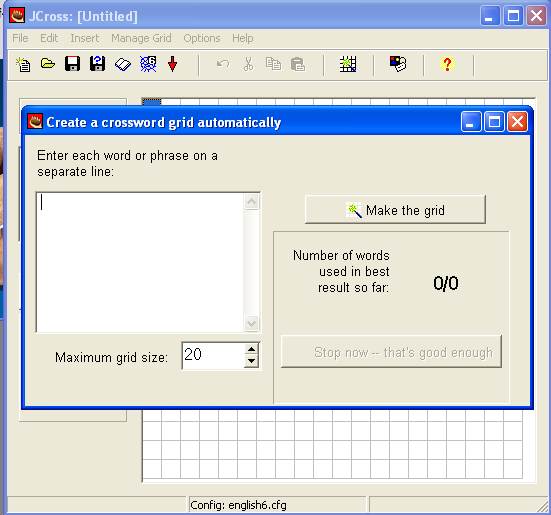Open the Options menu
The image size is (551, 515).
point(202,38)
